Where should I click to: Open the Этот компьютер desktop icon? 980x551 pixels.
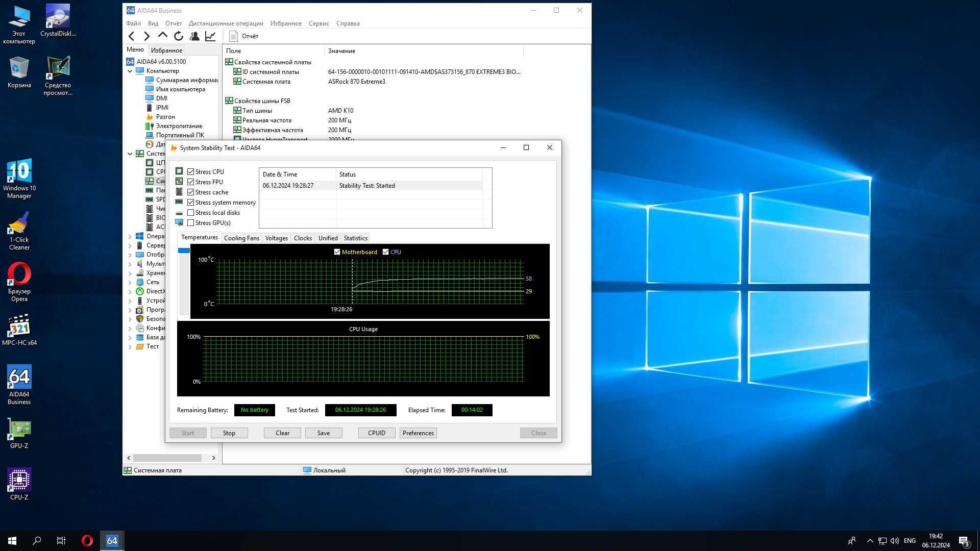[19, 24]
